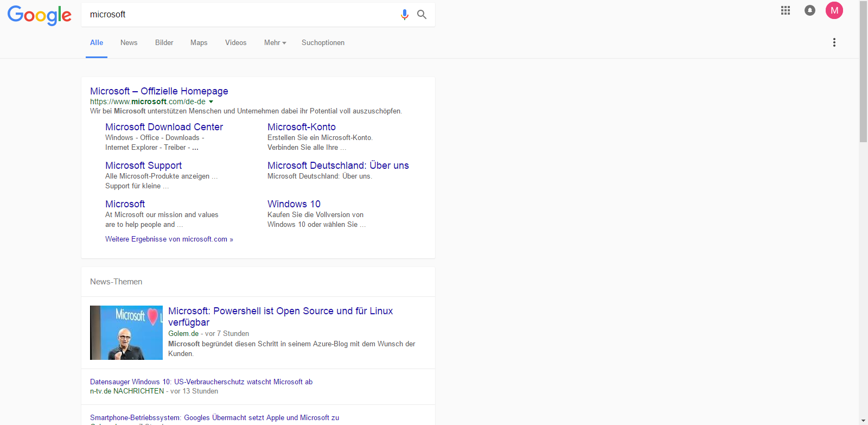Open the account avatar with the letter M

[834, 10]
